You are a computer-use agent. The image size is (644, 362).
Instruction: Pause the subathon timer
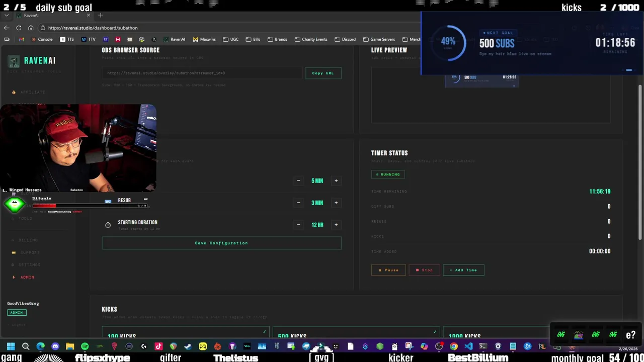pyautogui.click(x=388, y=270)
